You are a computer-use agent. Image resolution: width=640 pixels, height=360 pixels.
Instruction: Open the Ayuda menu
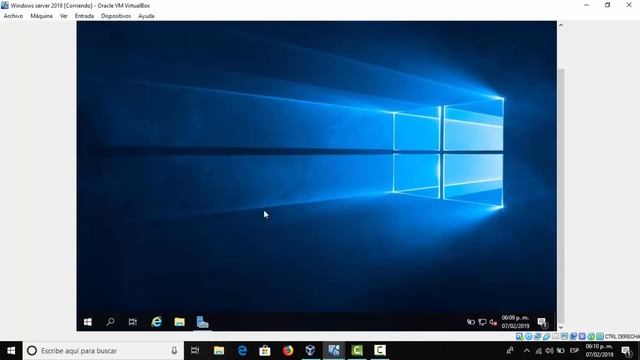point(146,16)
